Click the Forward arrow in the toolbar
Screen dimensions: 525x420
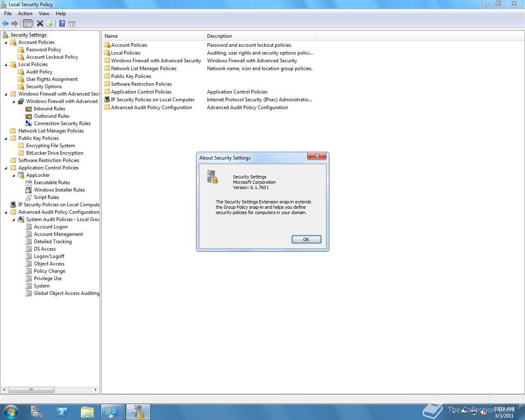point(15,24)
